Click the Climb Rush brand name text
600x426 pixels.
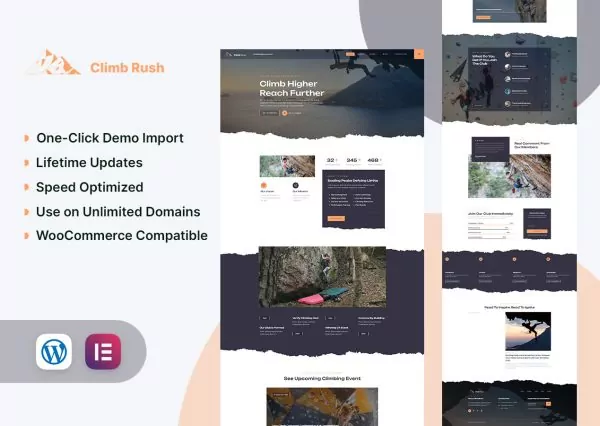127,68
